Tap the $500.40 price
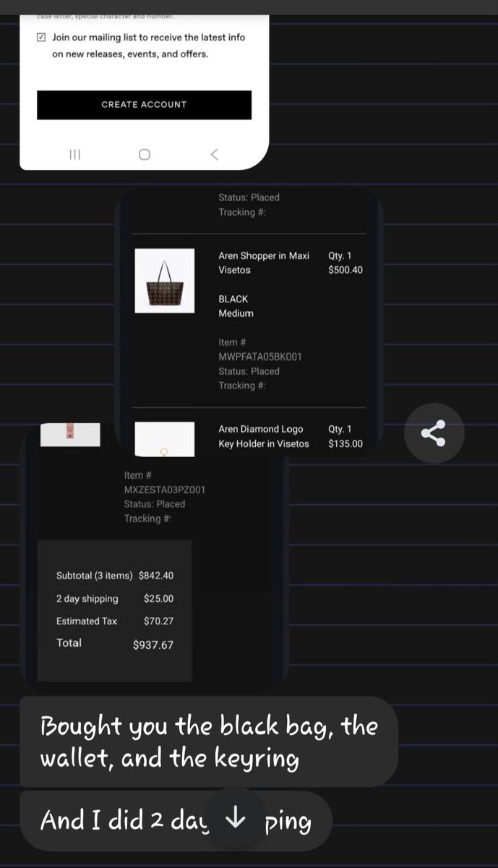The height and width of the screenshot is (868, 498). (x=345, y=270)
